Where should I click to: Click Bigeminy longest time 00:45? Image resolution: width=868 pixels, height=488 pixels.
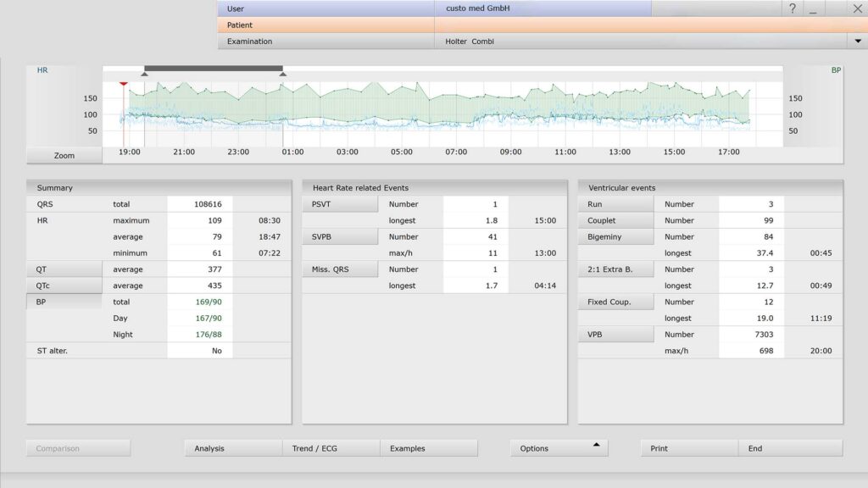coord(821,252)
